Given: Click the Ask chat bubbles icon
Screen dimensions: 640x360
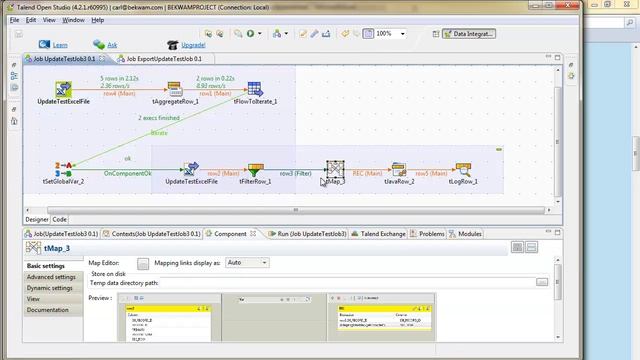Looking at the screenshot, I should point(99,44).
